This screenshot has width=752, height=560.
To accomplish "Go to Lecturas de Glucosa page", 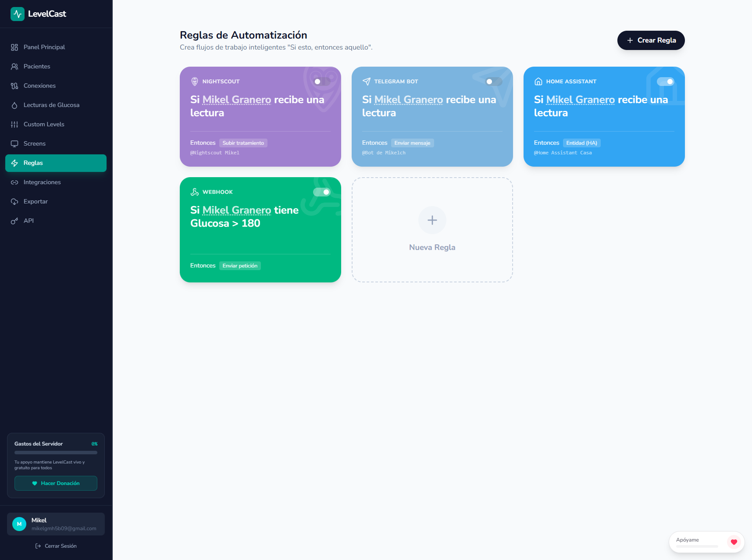I will click(x=51, y=105).
